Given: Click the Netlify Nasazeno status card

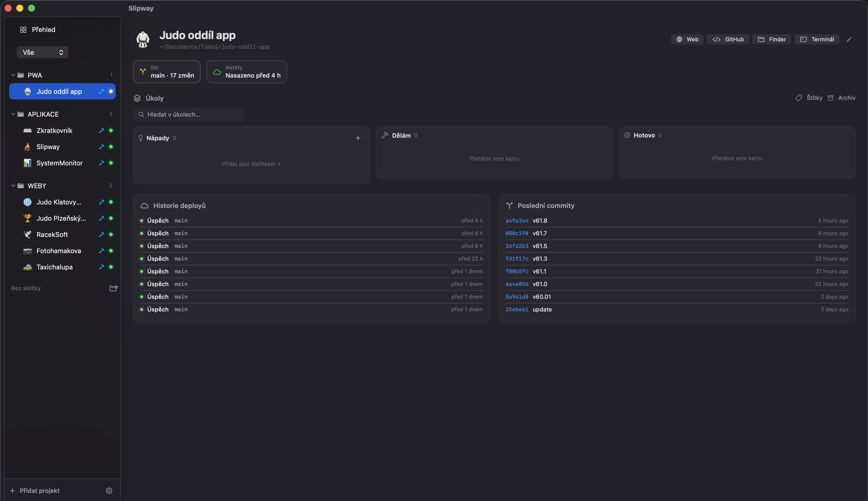Looking at the screenshot, I should pos(246,72).
